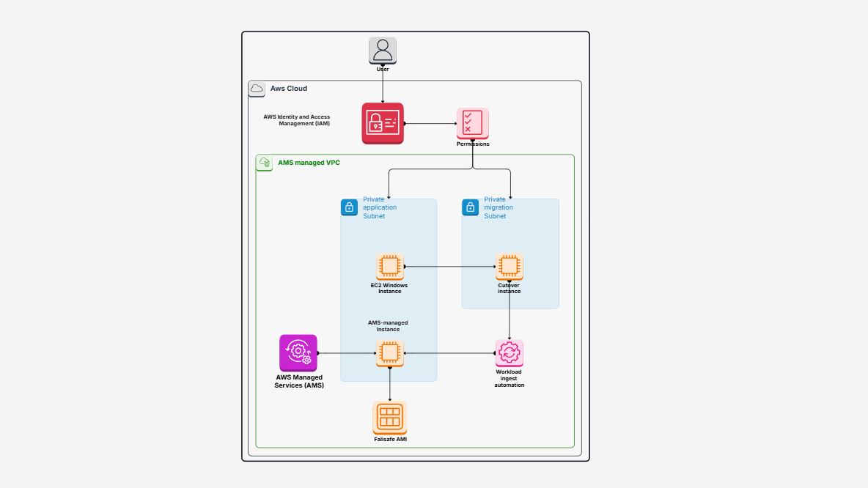Click the AWS IAM red icon
868x488 pixels.
point(383,123)
